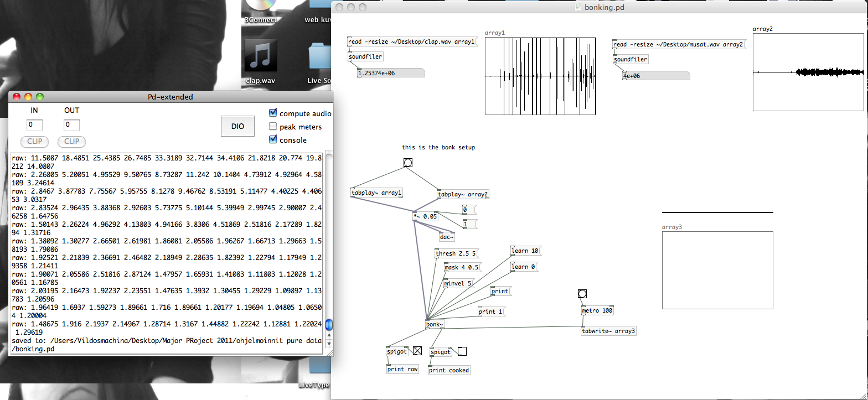Click the bonking.pd title bar document icon
Screen dimensions: 868x400
[x=578, y=7]
